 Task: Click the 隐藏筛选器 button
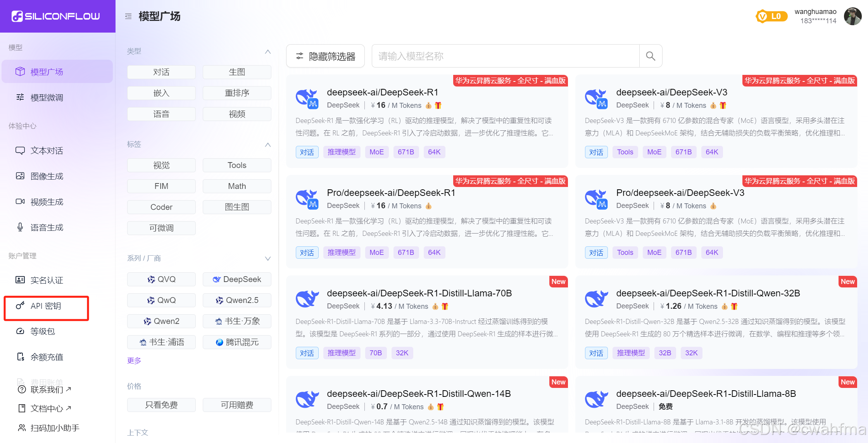point(325,56)
